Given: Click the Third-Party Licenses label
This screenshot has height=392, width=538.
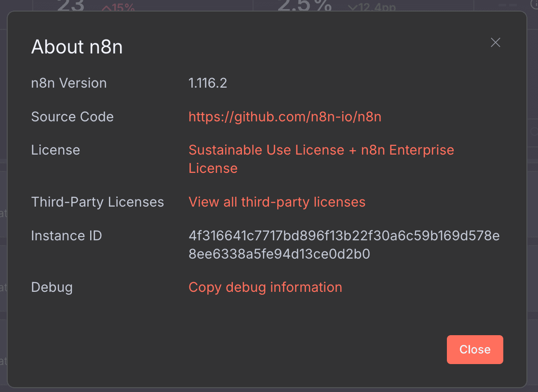Looking at the screenshot, I should tap(97, 202).
